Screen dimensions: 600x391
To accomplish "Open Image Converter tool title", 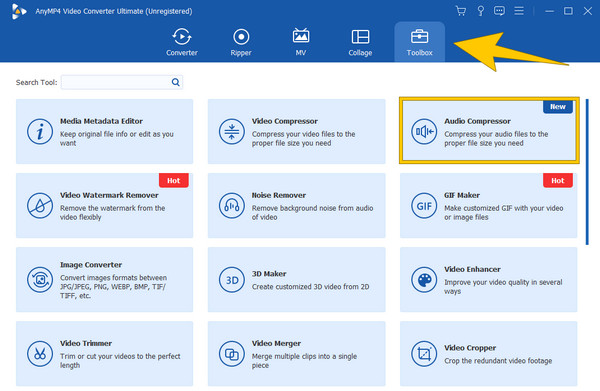I will 91,265.
